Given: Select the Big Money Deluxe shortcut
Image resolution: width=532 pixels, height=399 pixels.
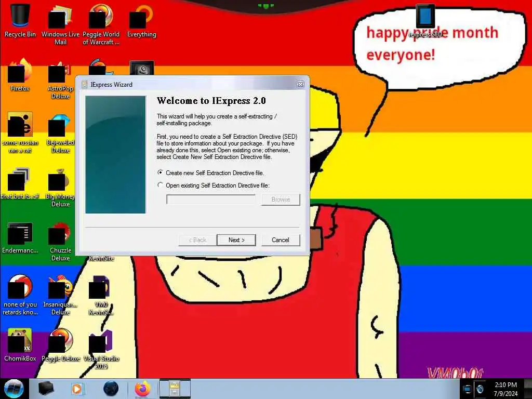Looking at the screenshot, I should coord(60,187).
